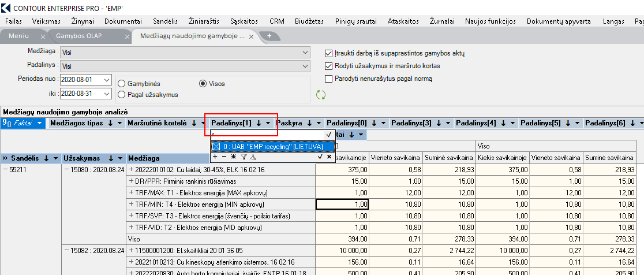Click the plus icon in filter popup

pyautogui.click(x=215, y=157)
